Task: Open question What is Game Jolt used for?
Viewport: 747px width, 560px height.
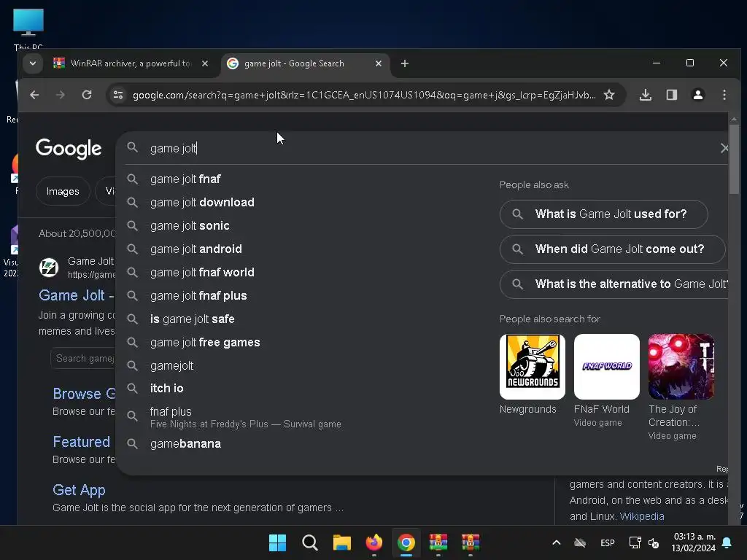Action: (x=603, y=214)
